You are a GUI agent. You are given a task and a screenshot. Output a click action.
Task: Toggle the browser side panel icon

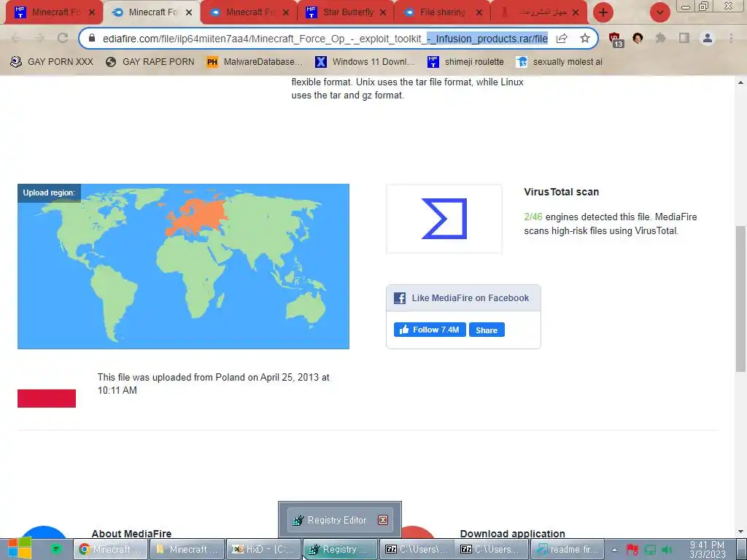684,38
